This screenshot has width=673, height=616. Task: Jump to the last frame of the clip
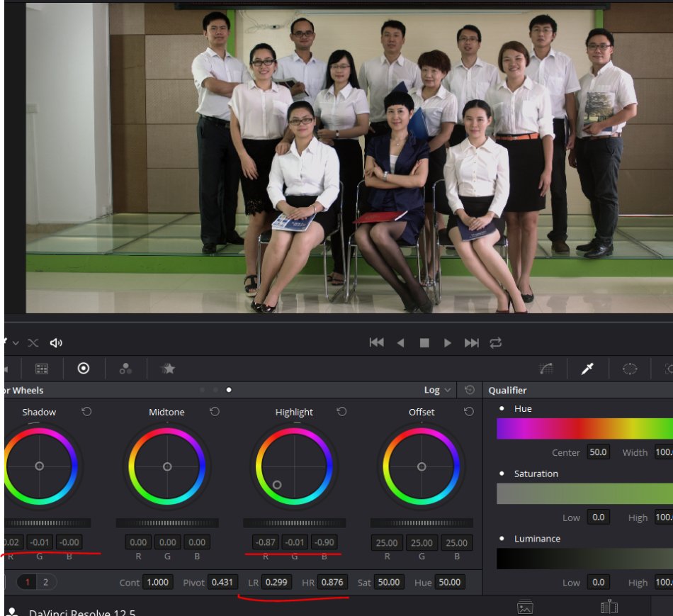coord(471,342)
